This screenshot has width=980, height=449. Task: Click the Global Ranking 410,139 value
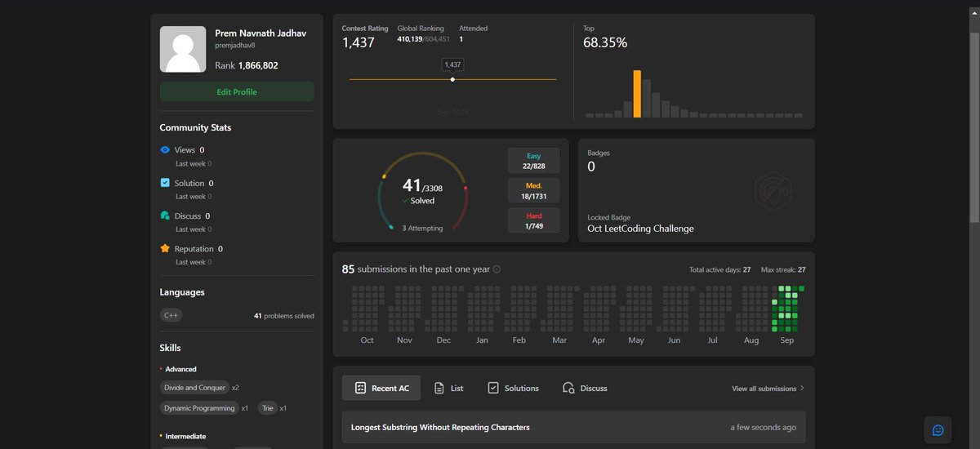tap(411, 38)
